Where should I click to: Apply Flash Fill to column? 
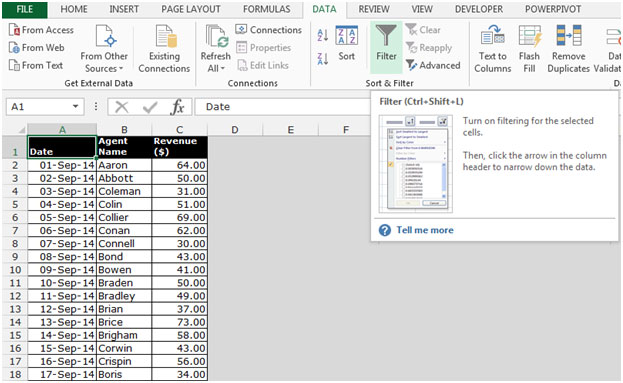[529, 48]
